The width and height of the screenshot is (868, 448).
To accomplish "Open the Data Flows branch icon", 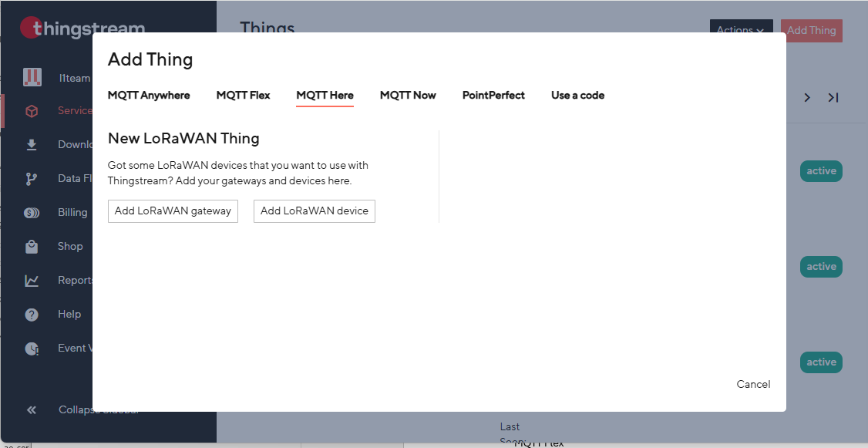I will 32,179.
